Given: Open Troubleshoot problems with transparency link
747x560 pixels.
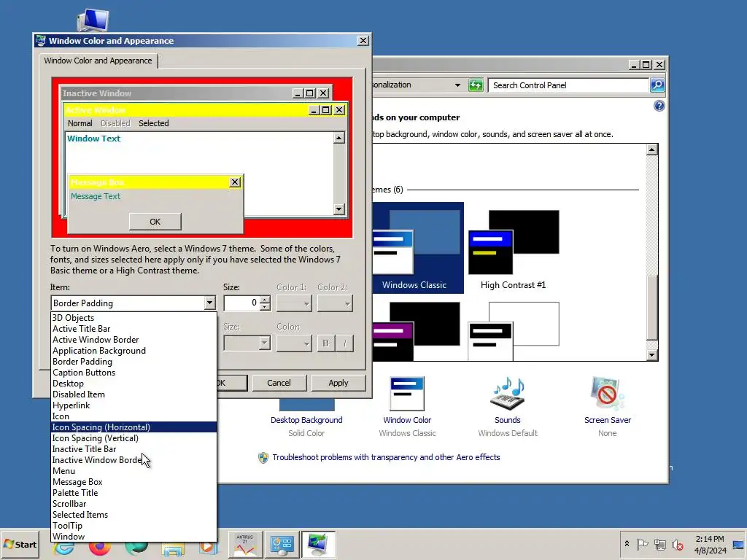Looking at the screenshot, I should (386, 457).
